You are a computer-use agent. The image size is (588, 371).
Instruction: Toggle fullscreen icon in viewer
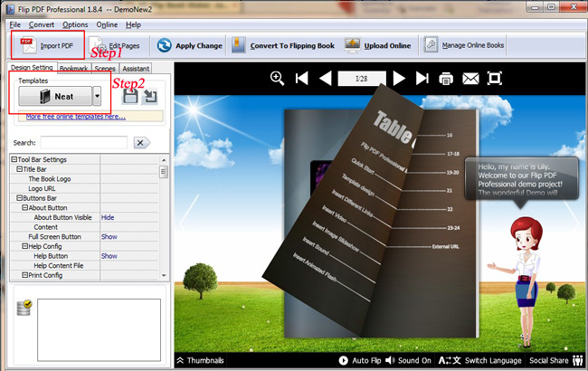(x=494, y=79)
